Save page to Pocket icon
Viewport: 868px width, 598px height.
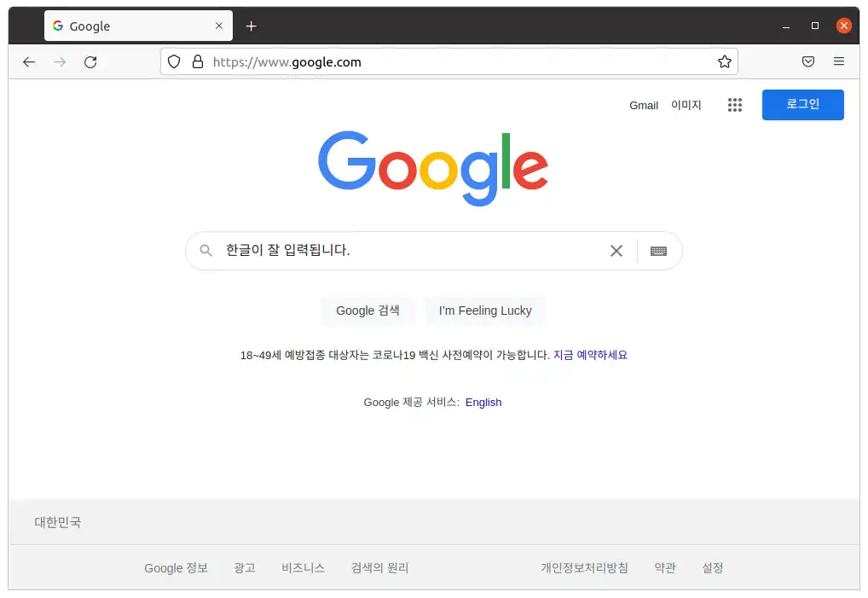808,61
